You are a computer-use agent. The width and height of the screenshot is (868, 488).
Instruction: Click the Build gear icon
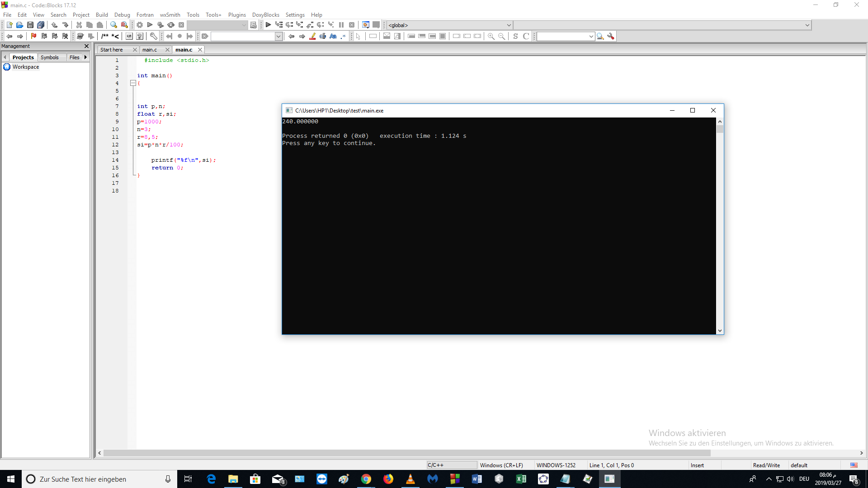click(140, 25)
